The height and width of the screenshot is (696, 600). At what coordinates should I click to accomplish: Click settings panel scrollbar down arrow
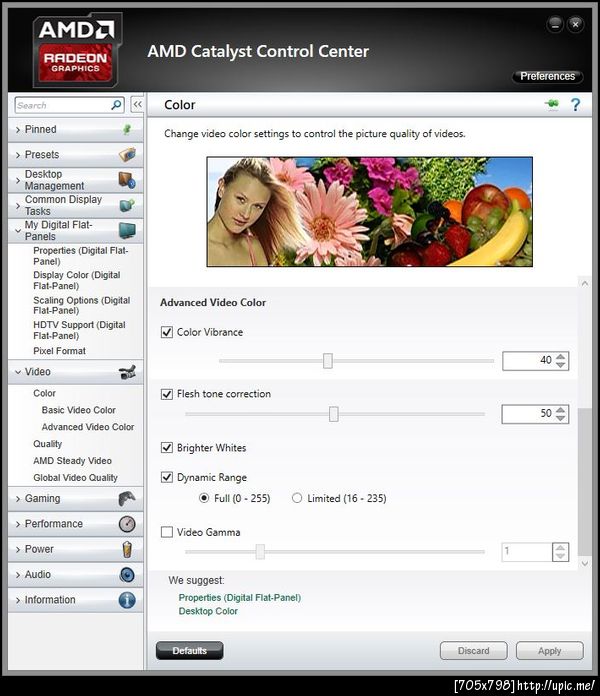(x=585, y=563)
